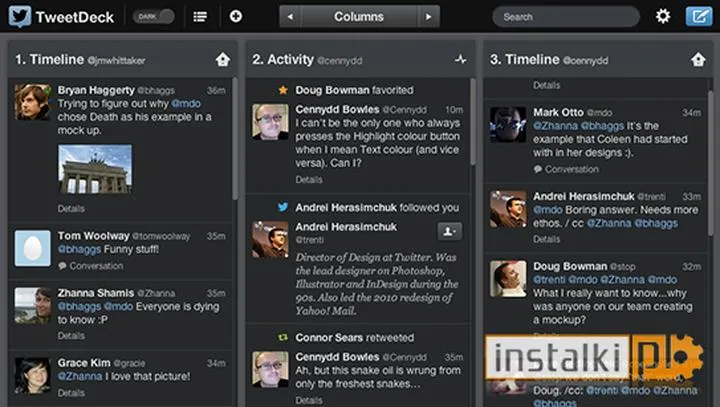Open Details at top of third column
This screenshot has height=407, width=720.
(x=546, y=85)
